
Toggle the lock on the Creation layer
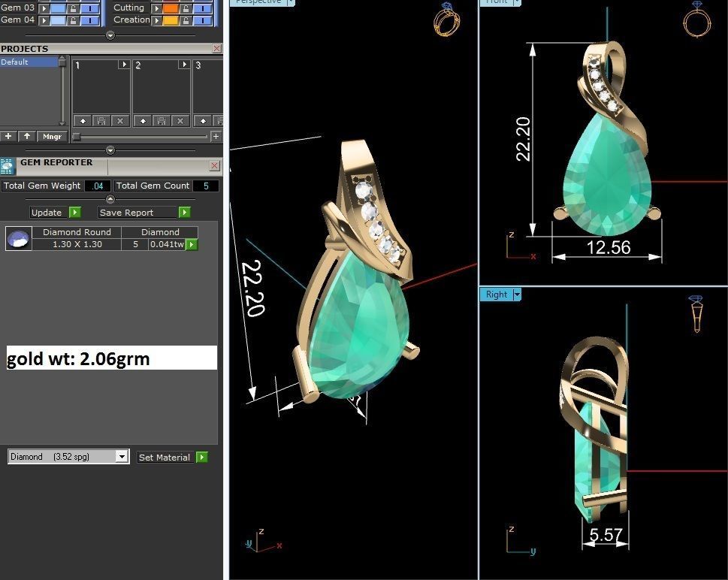tap(186, 20)
